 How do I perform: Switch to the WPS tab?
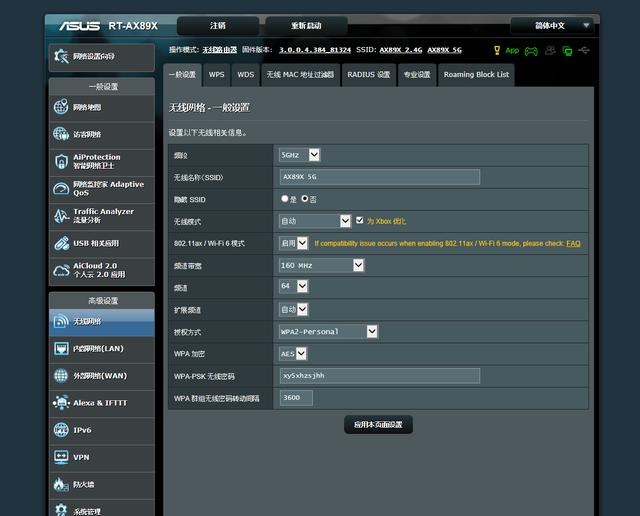[216, 75]
